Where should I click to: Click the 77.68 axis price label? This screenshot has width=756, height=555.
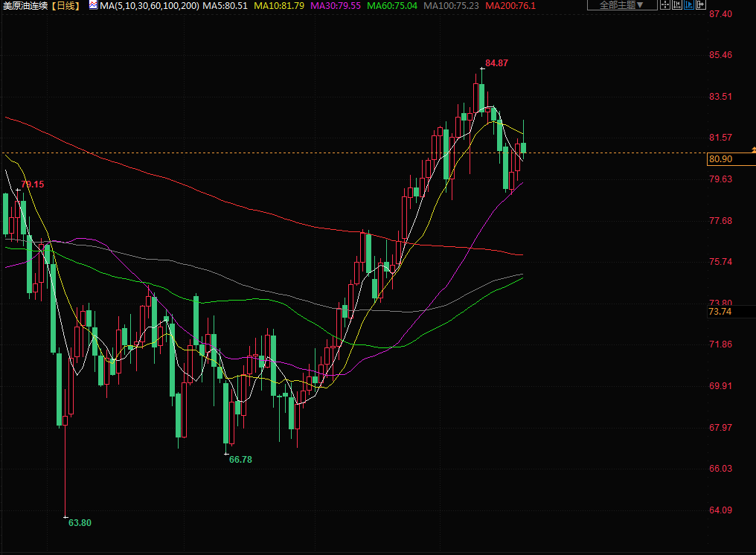click(x=720, y=221)
